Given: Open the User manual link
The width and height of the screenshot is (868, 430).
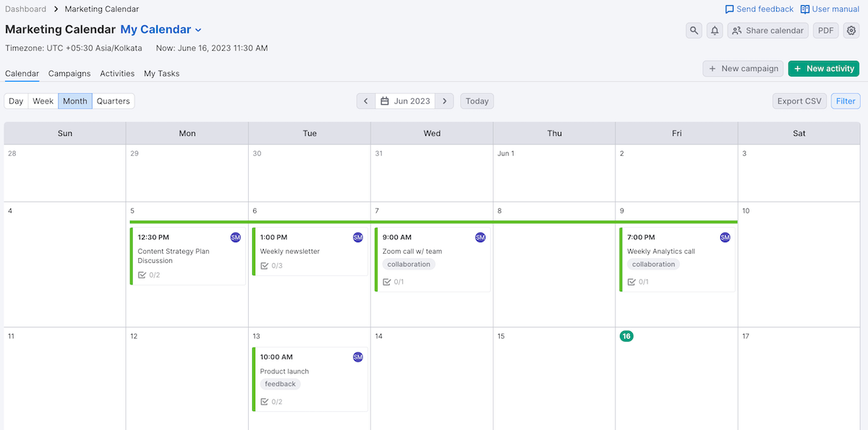Looking at the screenshot, I should pyautogui.click(x=830, y=9).
